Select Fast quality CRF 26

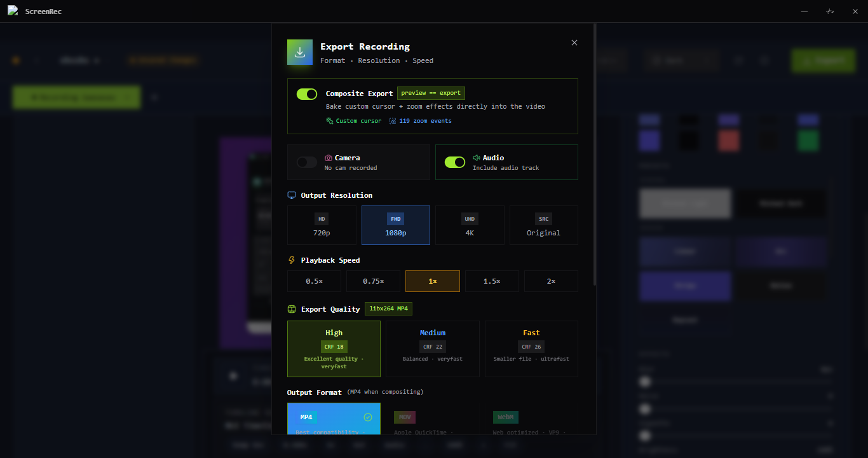[x=531, y=349]
